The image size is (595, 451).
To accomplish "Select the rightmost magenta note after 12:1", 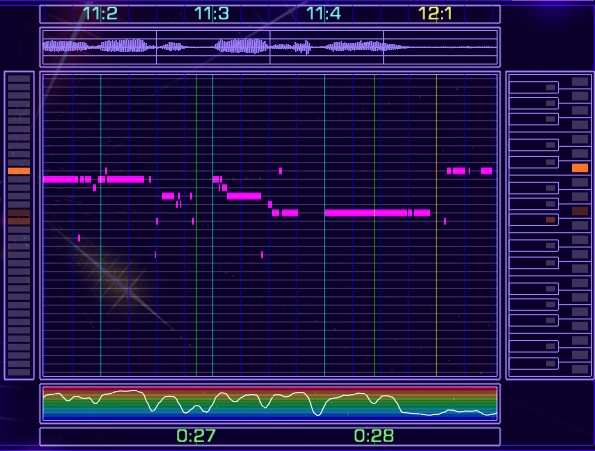I will pyautogui.click(x=486, y=171).
